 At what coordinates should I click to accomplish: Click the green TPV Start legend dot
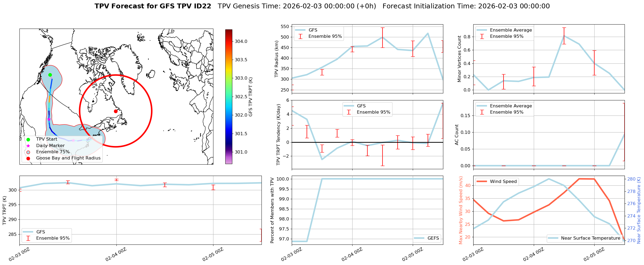pos(28,140)
